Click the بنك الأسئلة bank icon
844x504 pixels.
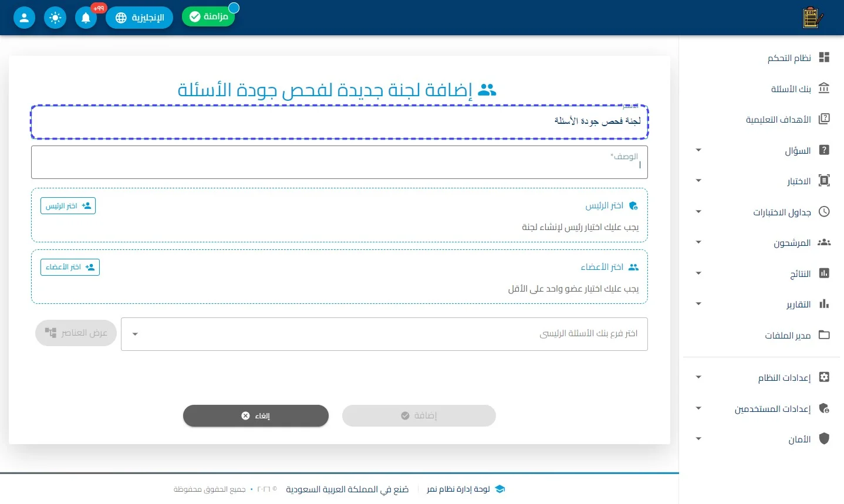824,89
